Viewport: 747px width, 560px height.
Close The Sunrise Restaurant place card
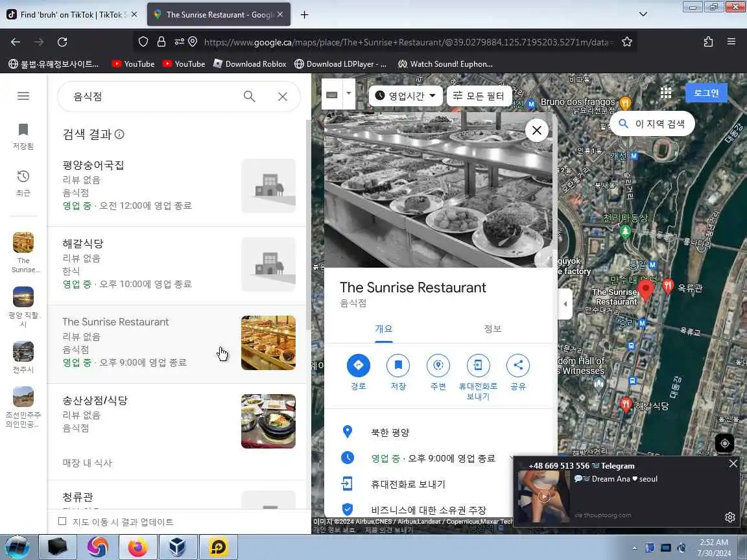[x=536, y=130]
